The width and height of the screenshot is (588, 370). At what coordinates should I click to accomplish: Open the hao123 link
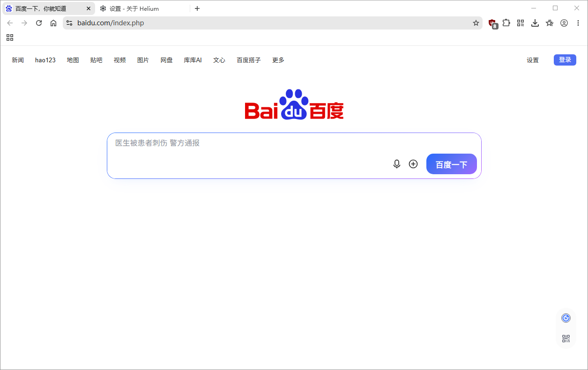click(x=45, y=60)
